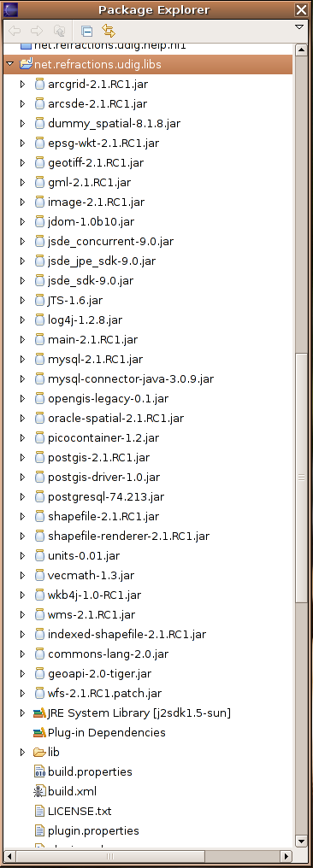
Task: Click the Forward navigation arrow icon
Action: coord(37,31)
